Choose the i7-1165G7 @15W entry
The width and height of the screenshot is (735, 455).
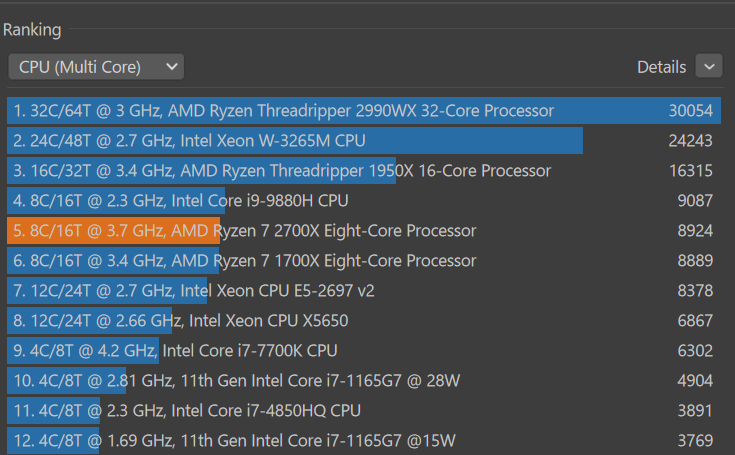(x=364, y=440)
